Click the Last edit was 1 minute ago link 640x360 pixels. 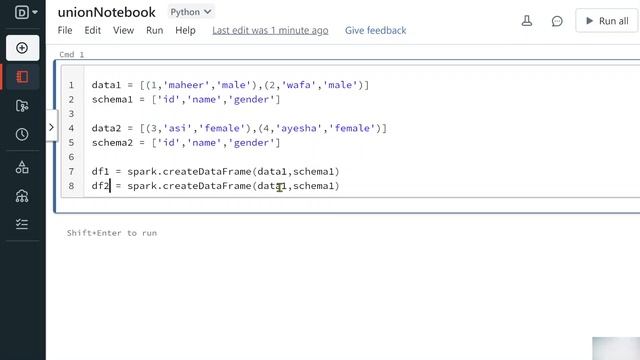tap(270, 31)
